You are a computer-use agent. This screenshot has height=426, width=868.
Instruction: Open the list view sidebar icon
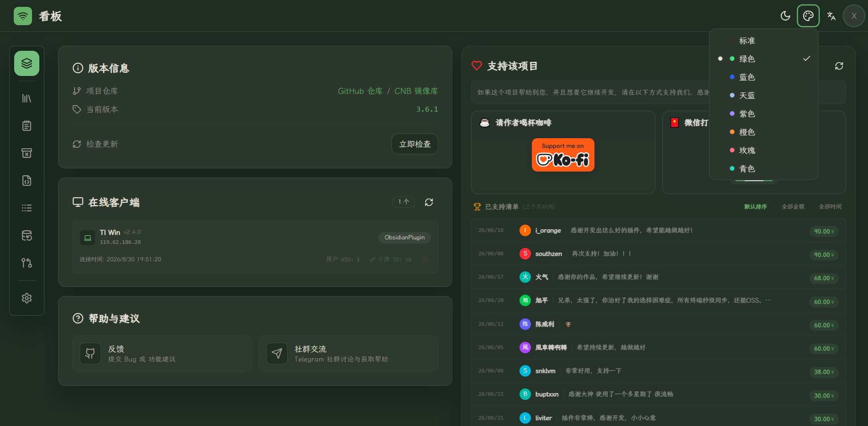[x=27, y=208]
